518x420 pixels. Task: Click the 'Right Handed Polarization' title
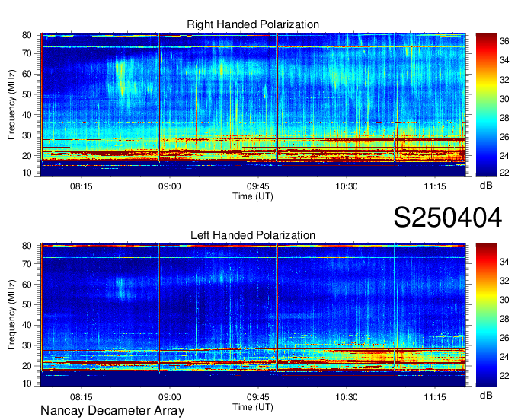[x=253, y=24]
